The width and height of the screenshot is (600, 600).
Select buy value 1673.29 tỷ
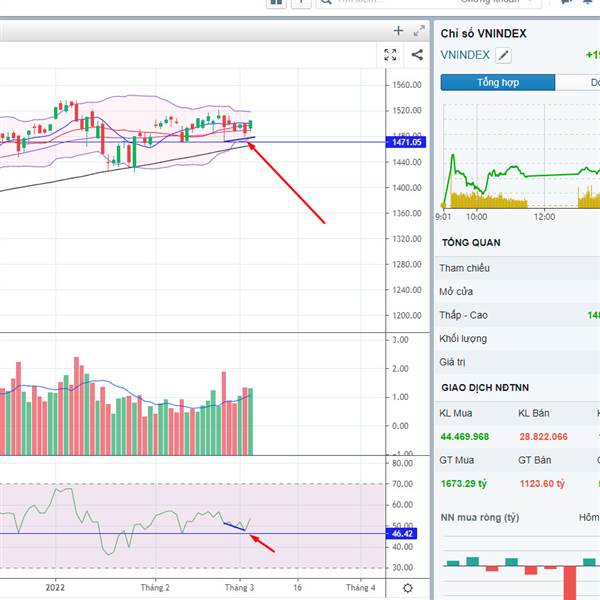coord(463,484)
